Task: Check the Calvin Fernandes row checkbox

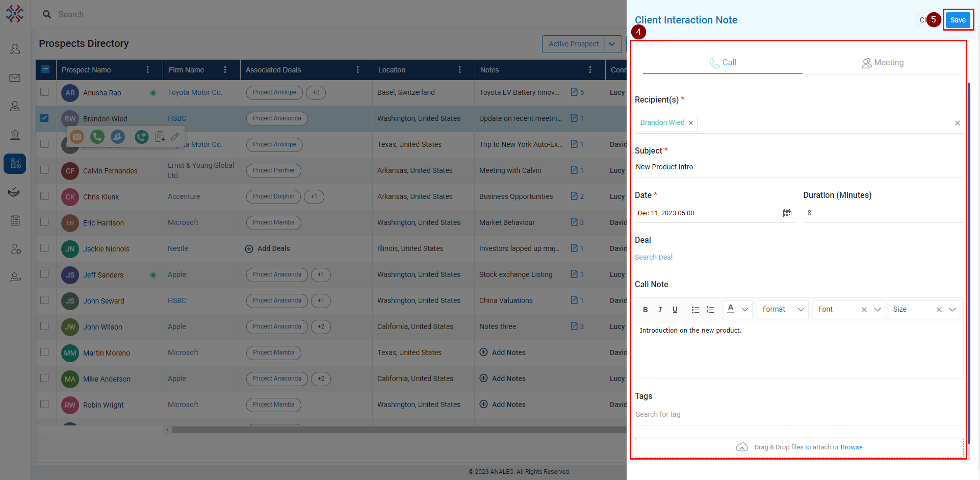Action: [x=44, y=170]
